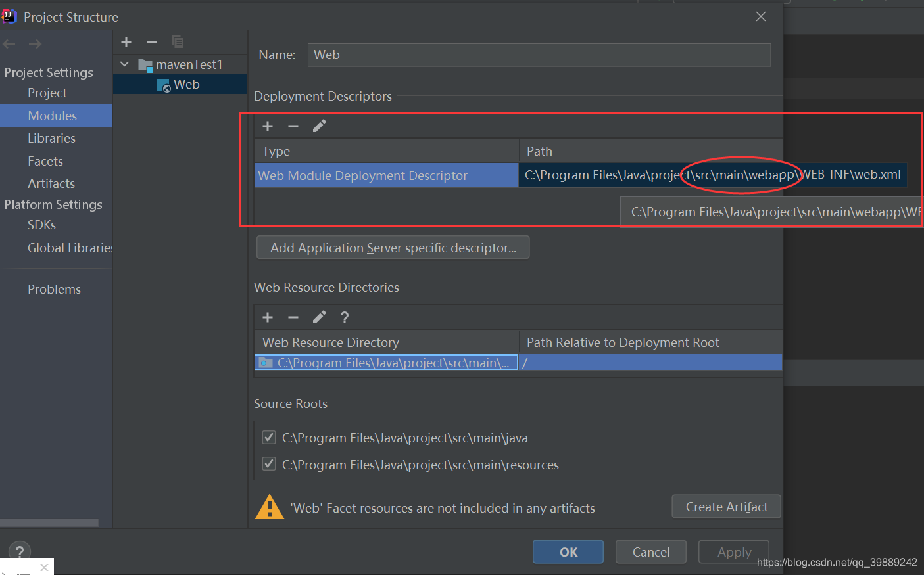Select the Web facet tree item
The height and width of the screenshot is (575, 924).
[x=180, y=84]
